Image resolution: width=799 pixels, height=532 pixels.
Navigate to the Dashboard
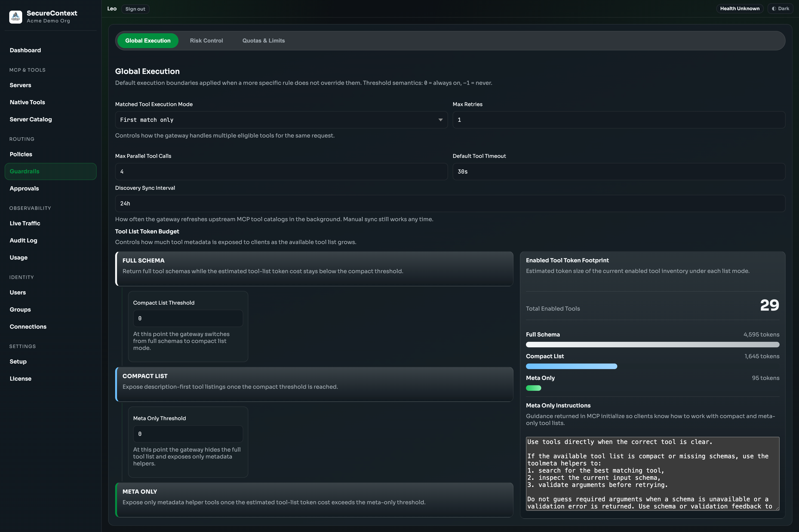(25, 50)
